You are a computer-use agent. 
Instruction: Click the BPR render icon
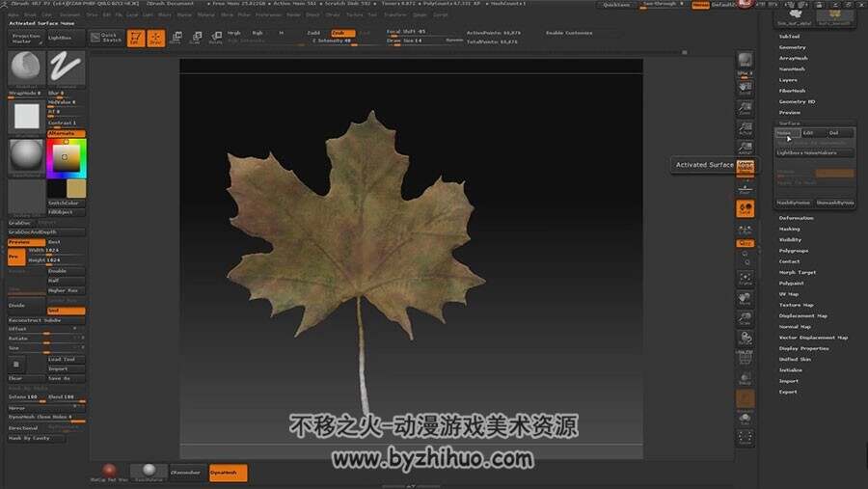pos(746,60)
